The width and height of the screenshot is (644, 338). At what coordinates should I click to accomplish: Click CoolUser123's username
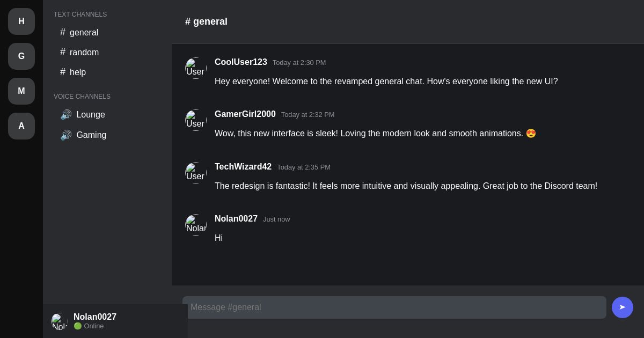[240, 62]
